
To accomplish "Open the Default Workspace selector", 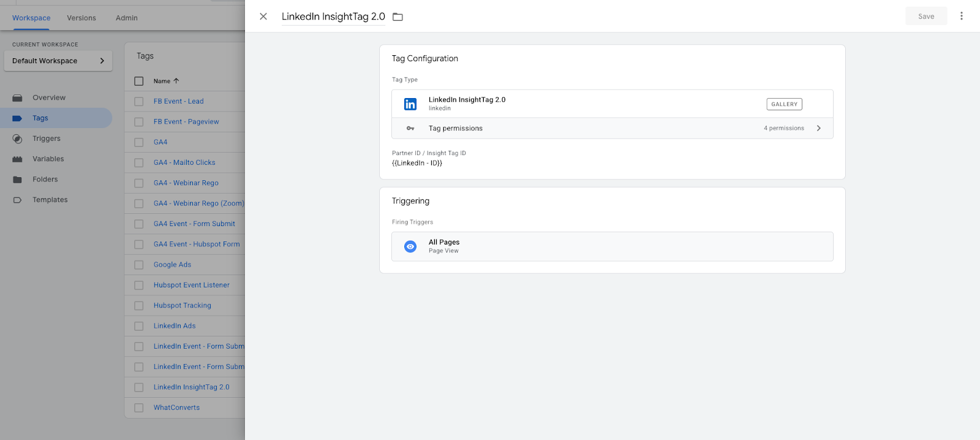I will tap(58, 61).
